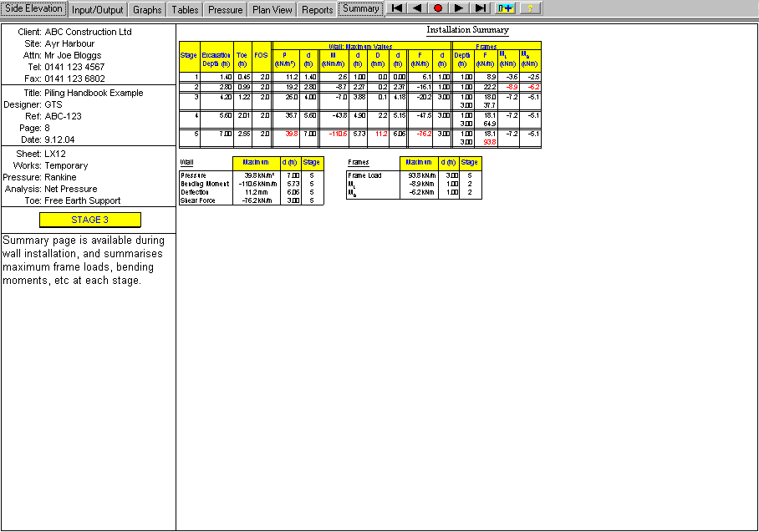The image size is (759, 532).
Task: Show the Pressure tab
Action: click(226, 9)
